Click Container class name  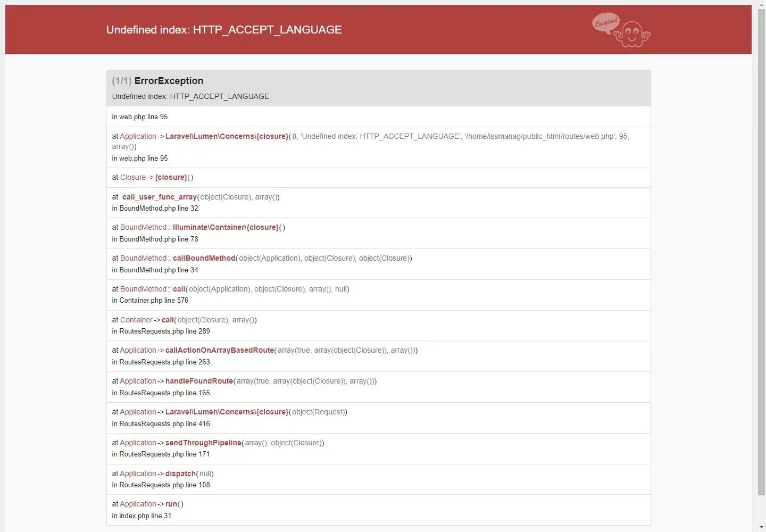(136, 320)
